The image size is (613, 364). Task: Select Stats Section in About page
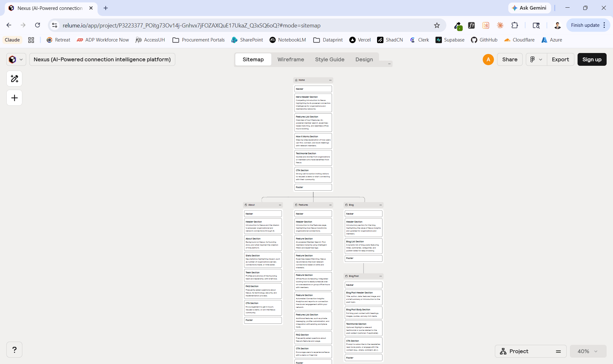[x=263, y=260]
